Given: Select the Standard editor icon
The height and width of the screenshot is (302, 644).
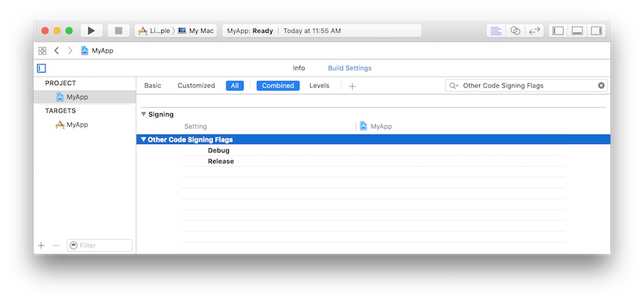Looking at the screenshot, I should pyautogui.click(x=496, y=31).
